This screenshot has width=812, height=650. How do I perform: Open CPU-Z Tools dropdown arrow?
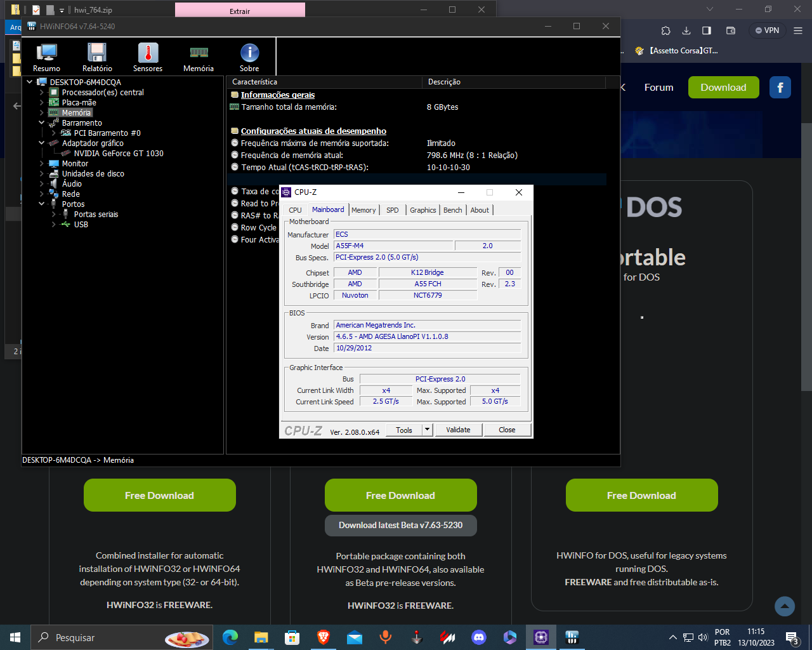click(x=428, y=430)
